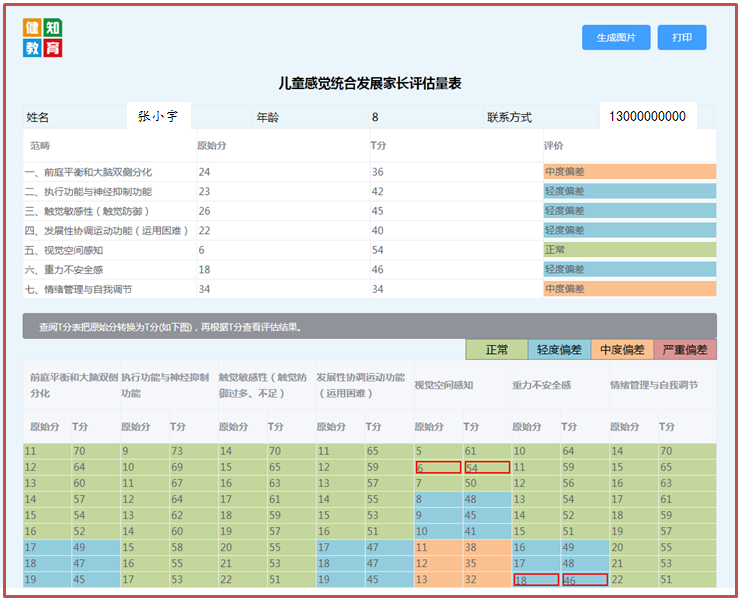Click lookup header 视觉空间感知
This screenshot has height=602, width=740.
(444, 385)
